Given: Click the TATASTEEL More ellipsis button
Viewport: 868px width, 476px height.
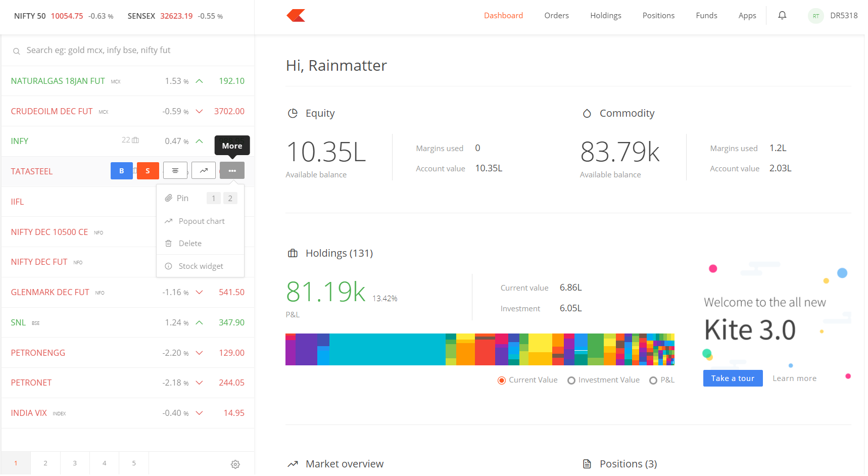Looking at the screenshot, I should point(233,171).
